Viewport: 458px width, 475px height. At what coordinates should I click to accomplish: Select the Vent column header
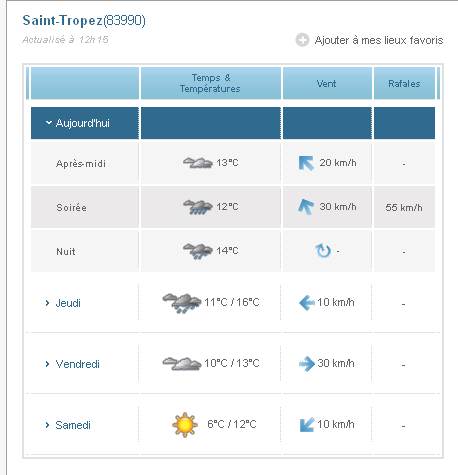coord(327,83)
